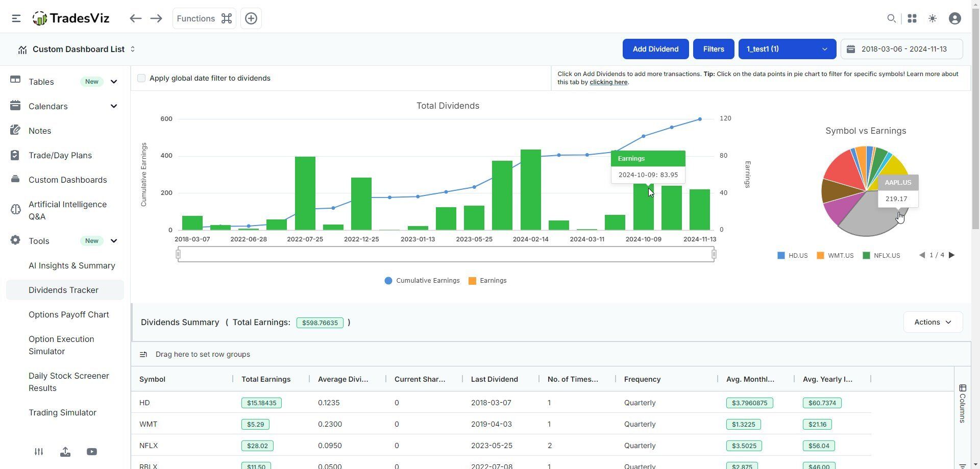Click the chart range slider left handle

coord(178,254)
